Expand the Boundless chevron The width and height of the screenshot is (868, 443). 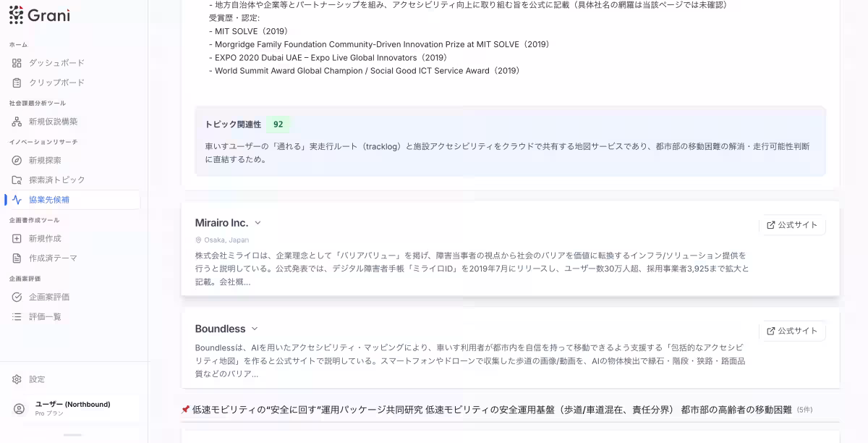tap(255, 329)
